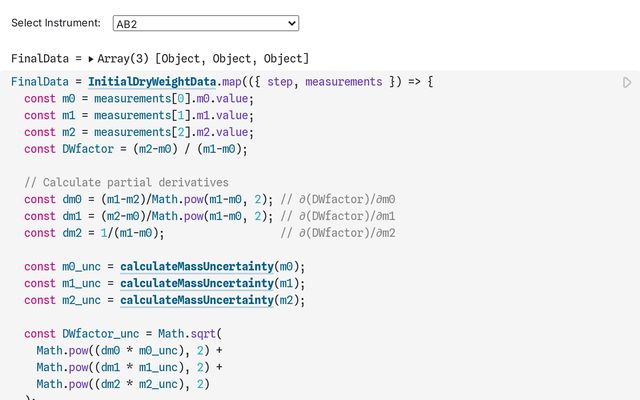Image resolution: width=640 pixels, height=400 pixels.
Task: Click the Math.pow((dm2 * m2_unc), 2) line
Action: (123, 384)
